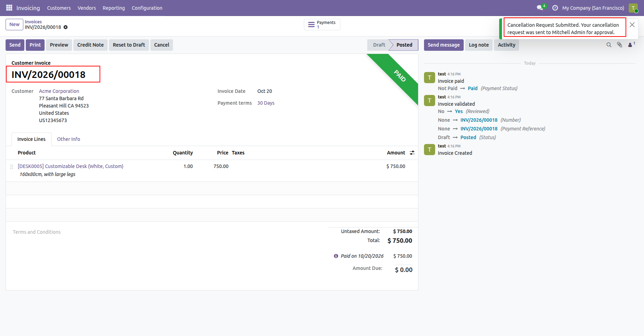
Task: Click line amount $ 750.00
Action: click(x=396, y=166)
